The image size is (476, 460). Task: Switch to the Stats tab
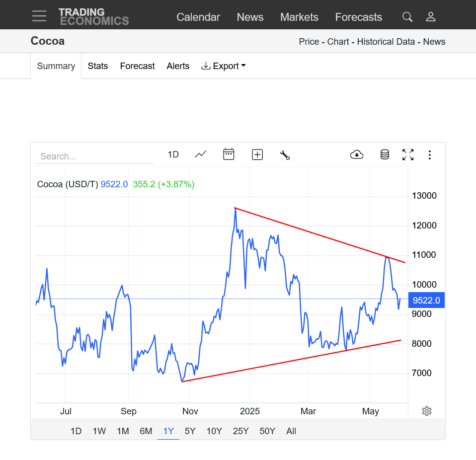(x=98, y=66)
